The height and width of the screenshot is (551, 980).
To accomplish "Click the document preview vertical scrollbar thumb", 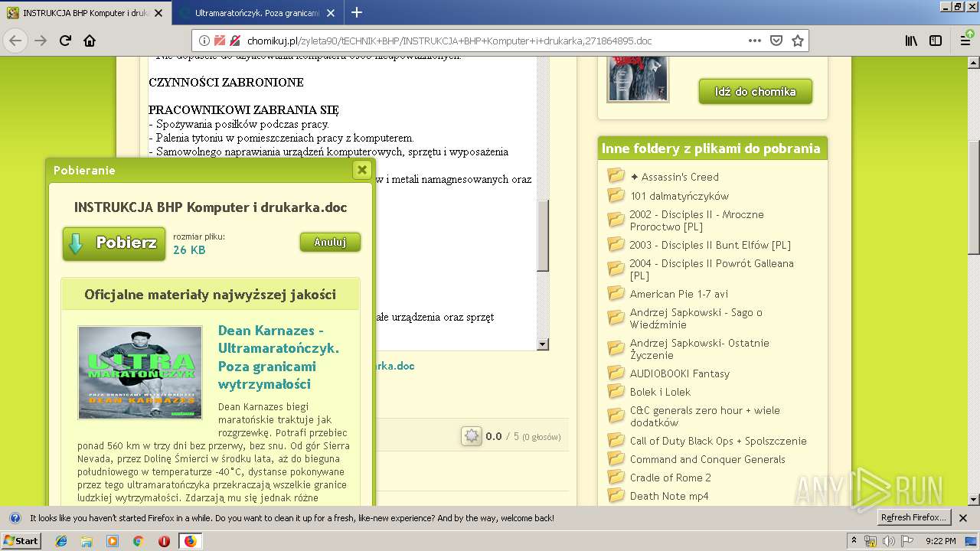I will [x=543, y=236].
